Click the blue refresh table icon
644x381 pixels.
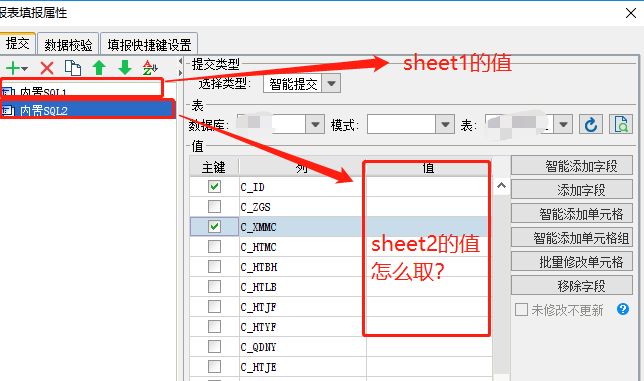click(x=591, y=124)
